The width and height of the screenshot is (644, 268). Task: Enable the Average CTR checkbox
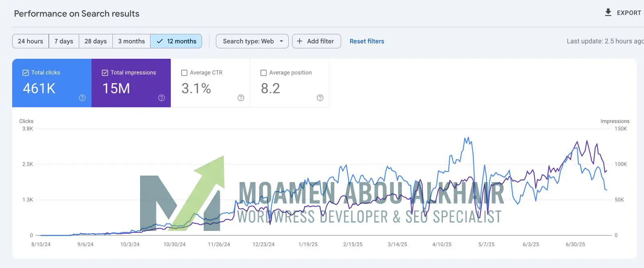click(x=184, y=73)
